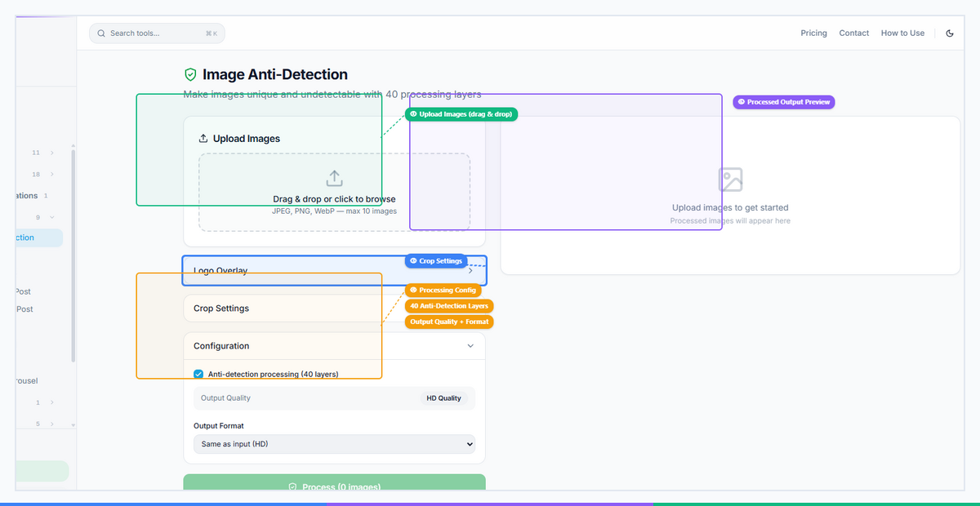
Task: Click the upload icon beside Upload Images heading
Action: pyautogui.click(x=203, y=139)
